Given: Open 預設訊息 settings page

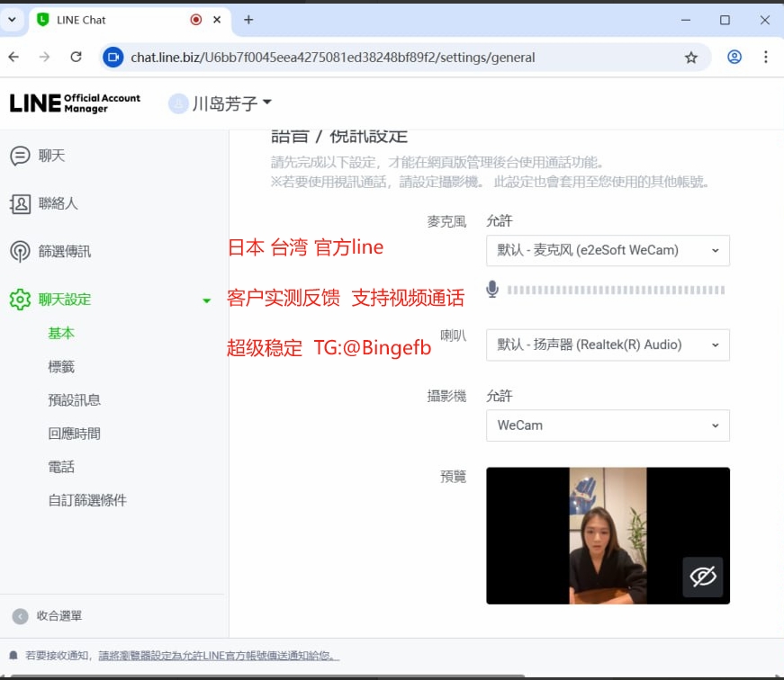Looking at the screenshot, I should click(74, 400).
